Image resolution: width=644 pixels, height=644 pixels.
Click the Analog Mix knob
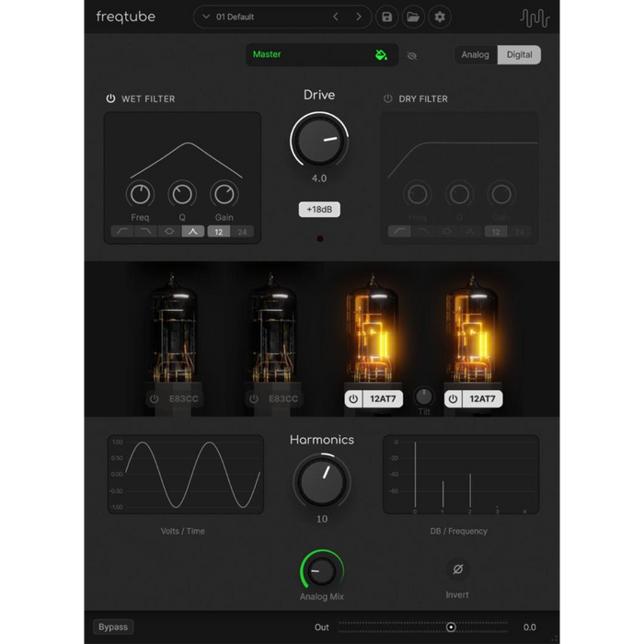322,571
